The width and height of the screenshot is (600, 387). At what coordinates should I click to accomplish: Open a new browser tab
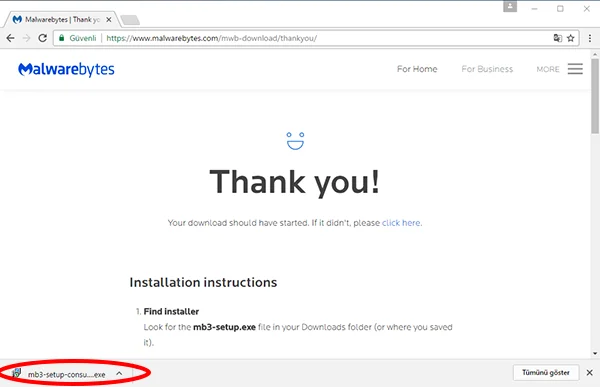point(130,20)
